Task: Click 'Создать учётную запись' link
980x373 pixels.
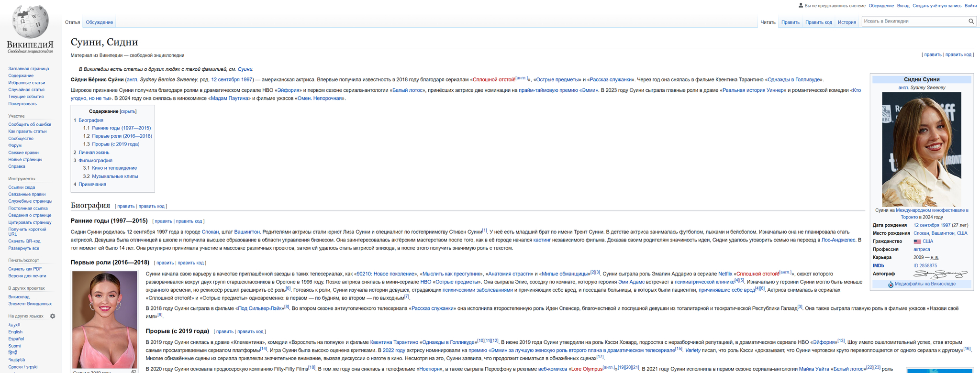Action: pos(936,6)
